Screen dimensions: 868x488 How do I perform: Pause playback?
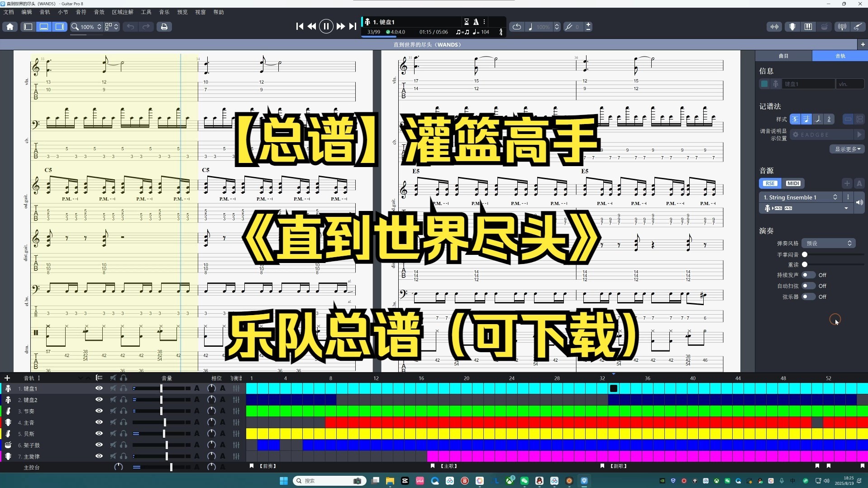(x=326, y=27)
